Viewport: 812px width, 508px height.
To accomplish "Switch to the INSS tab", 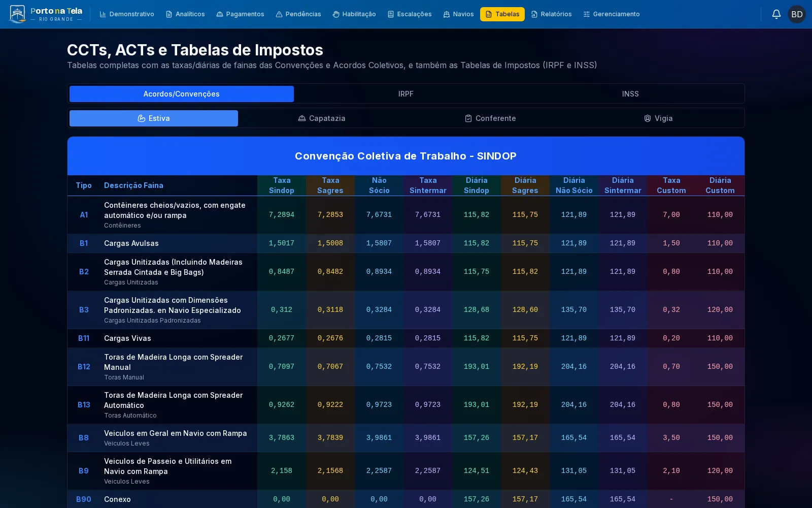I will point(630,94).
